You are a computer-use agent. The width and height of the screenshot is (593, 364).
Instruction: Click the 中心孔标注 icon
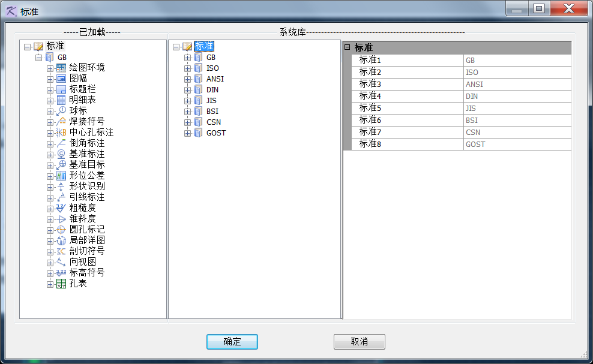(x=61, y=133)
